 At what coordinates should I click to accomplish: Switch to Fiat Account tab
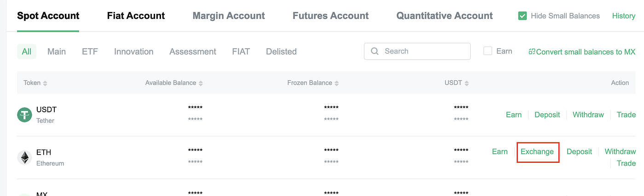click(136, 16)
